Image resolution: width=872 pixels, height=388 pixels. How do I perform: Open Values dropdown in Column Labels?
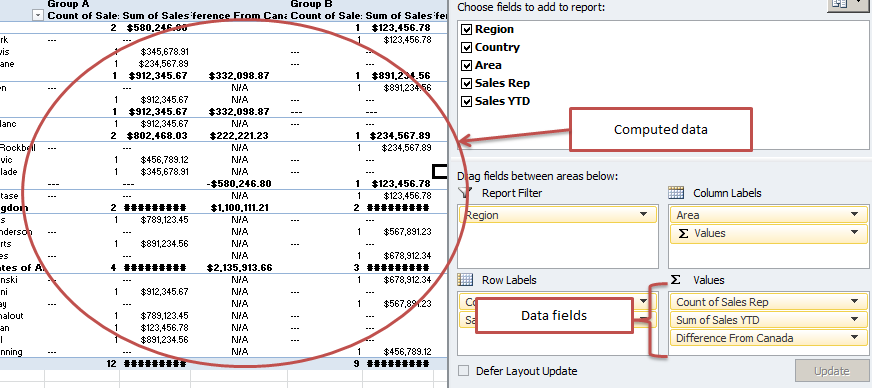(x=854, y=232)
